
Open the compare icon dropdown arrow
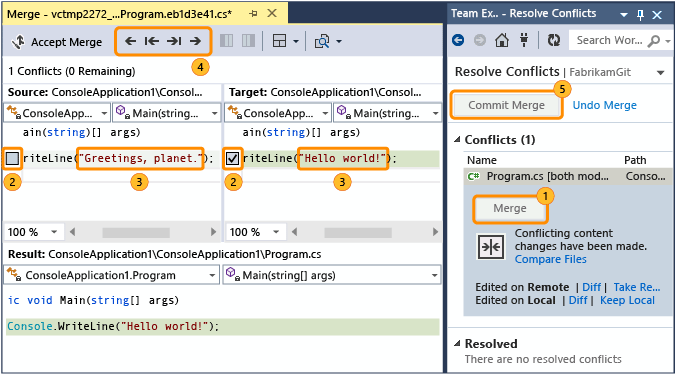pos(339,42)
